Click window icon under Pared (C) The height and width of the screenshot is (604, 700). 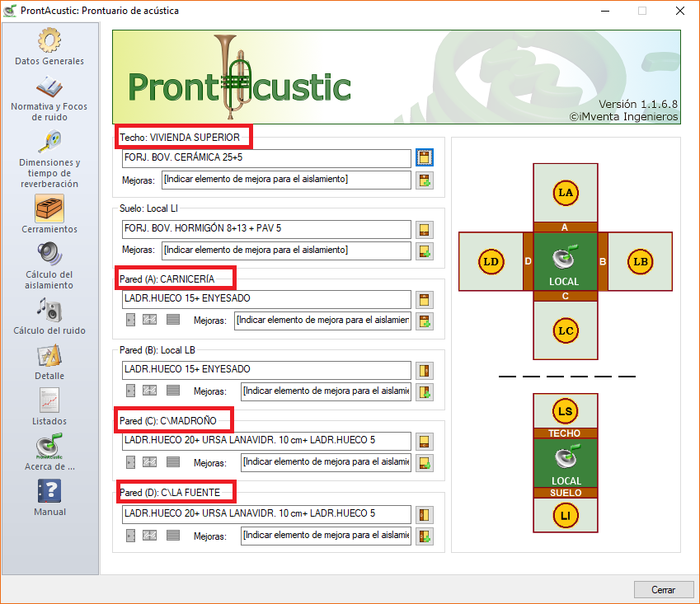(x=149, y=461)
